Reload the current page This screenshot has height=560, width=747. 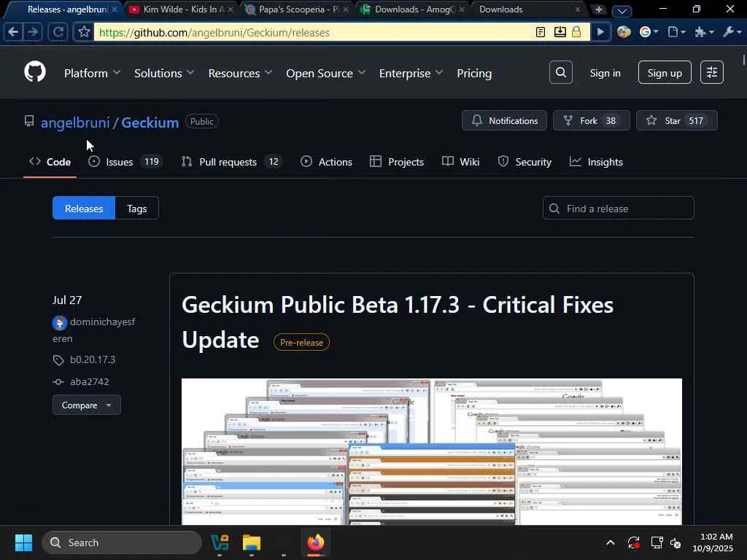(x=58, y=32)
